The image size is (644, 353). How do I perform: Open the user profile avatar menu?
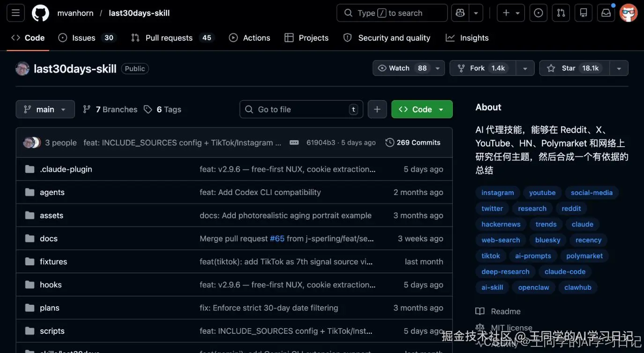pyautogui.click(x=629, y=13)
